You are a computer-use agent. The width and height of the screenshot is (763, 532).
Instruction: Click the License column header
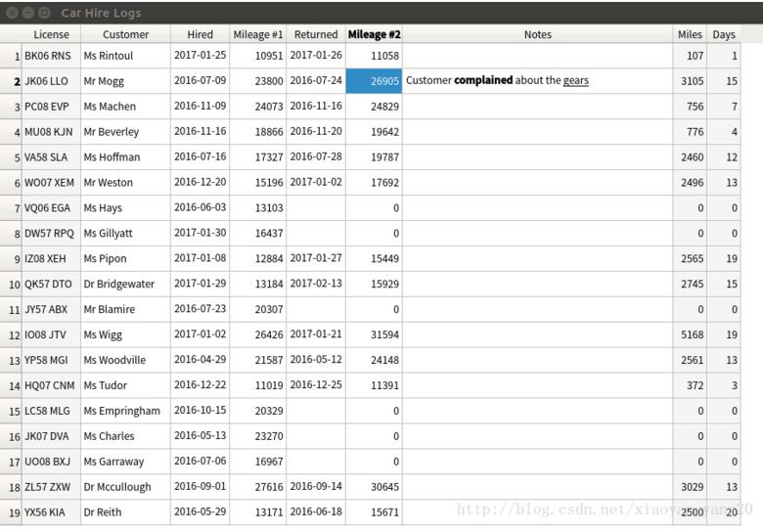[x=51, y=34]
